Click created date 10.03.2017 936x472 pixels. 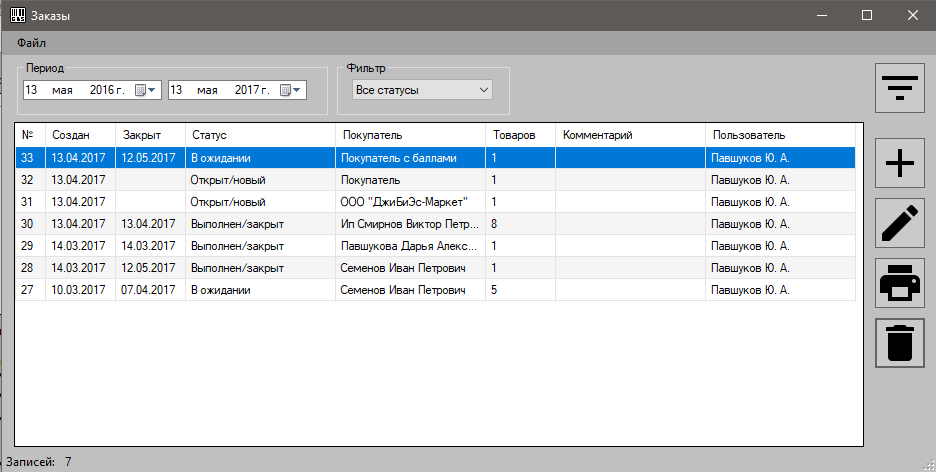(x=78, y=290)
